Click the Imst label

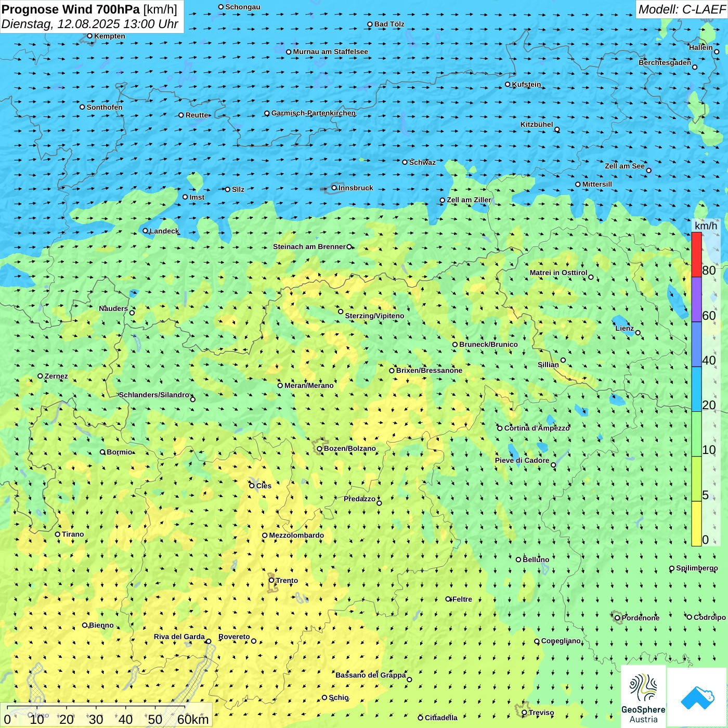197,197
